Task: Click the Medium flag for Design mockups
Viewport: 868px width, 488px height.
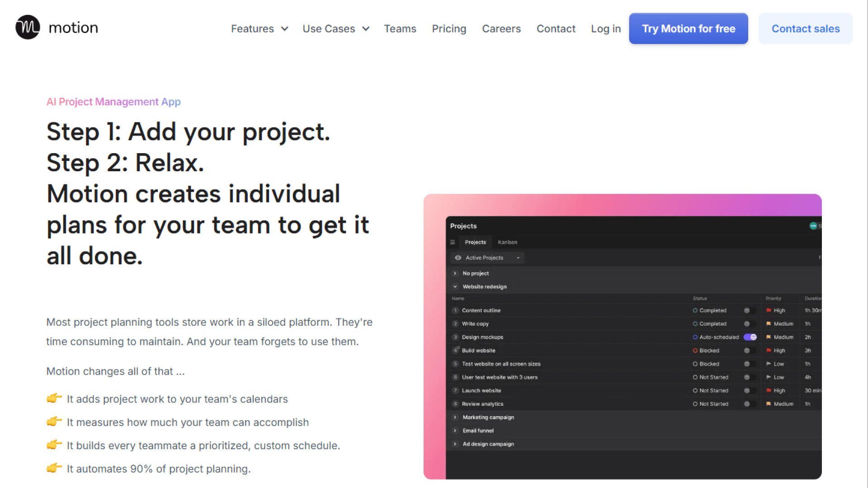Action: click(769, 337)
